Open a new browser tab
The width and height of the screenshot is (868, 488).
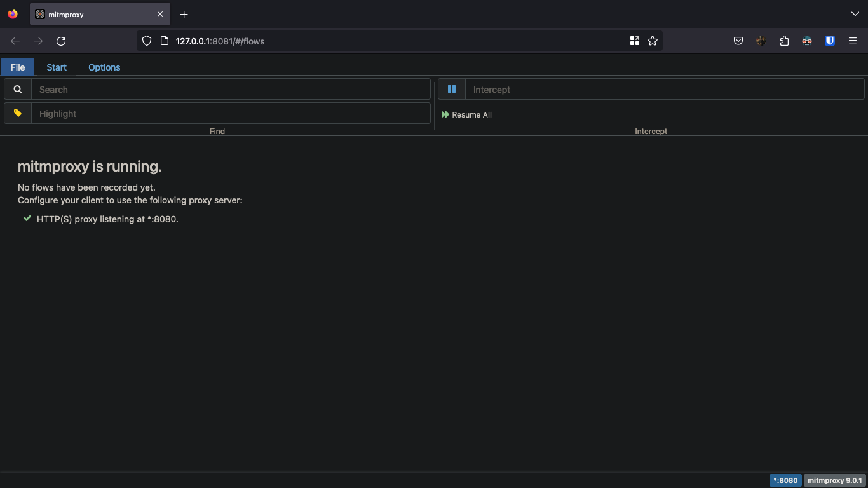(x=184, y=14)
